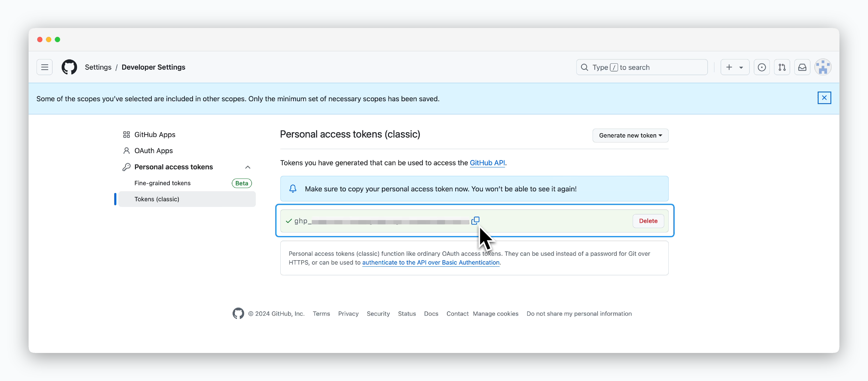Screen dimensions: 868x381
Task: Click Manage cookies in footer
Action: [x=495, y=314]
